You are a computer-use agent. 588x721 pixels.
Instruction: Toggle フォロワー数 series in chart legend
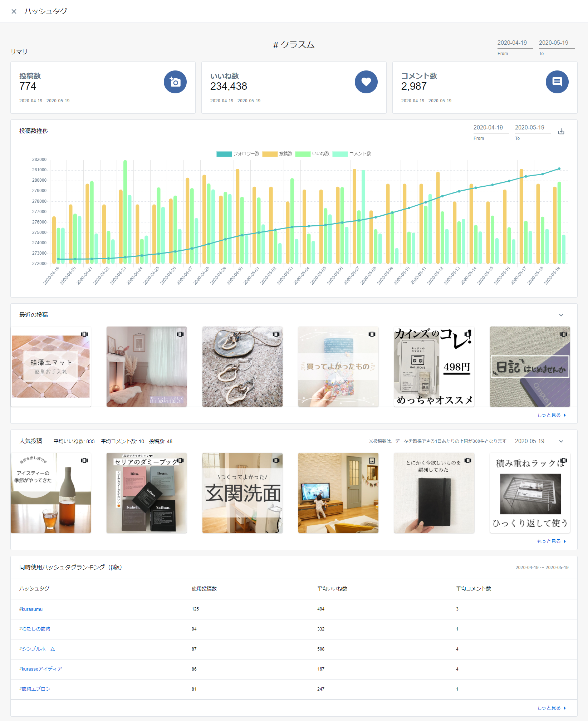coord(224,154)
